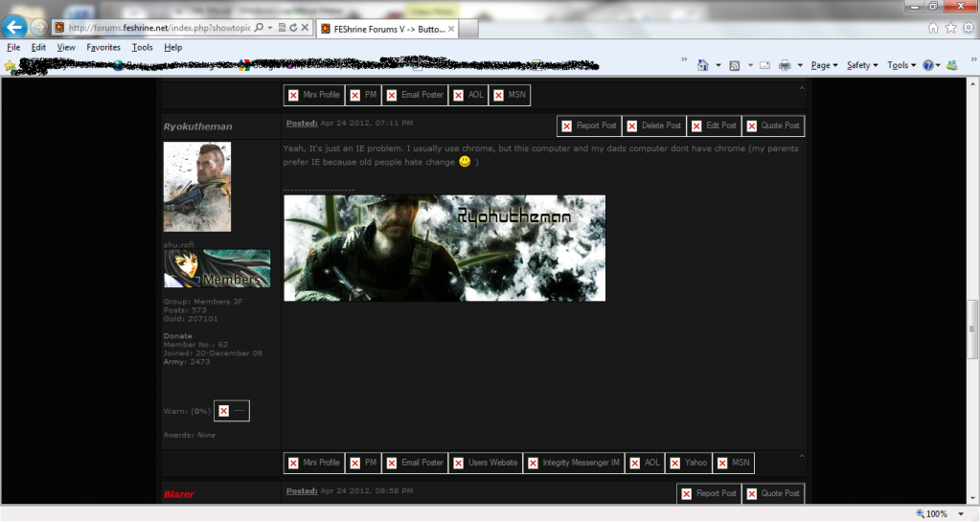The height and width of the screenshot is (522, 980).
Task: Open the 100% zoom level dropdown
Action: coord(961,514)
